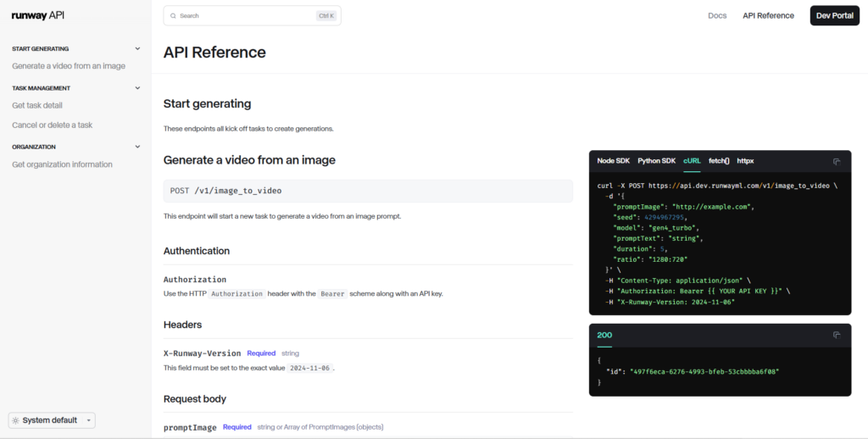Viewport: 868px width, 439px height.
Task: Click the Request body heading
Action: tap(195, 399)
